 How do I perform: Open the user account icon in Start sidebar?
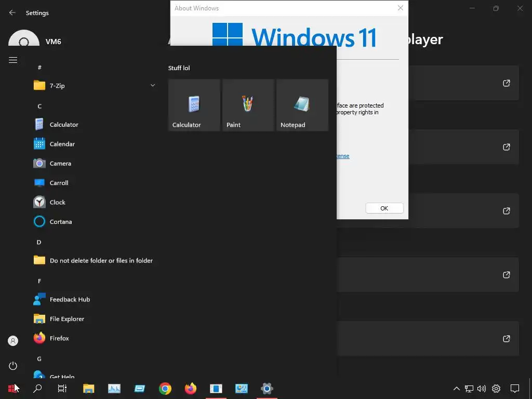pyautogui.click(x=13, y=341)
